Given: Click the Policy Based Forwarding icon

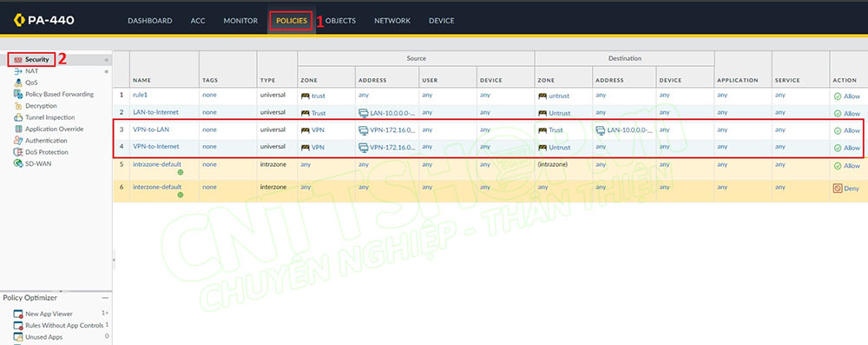Looking at the screenshot, I should click(17, 95).
